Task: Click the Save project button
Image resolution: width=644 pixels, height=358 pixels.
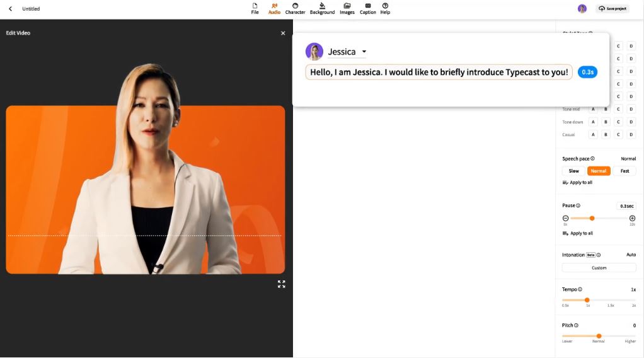Action: click(x=612, y=9)
